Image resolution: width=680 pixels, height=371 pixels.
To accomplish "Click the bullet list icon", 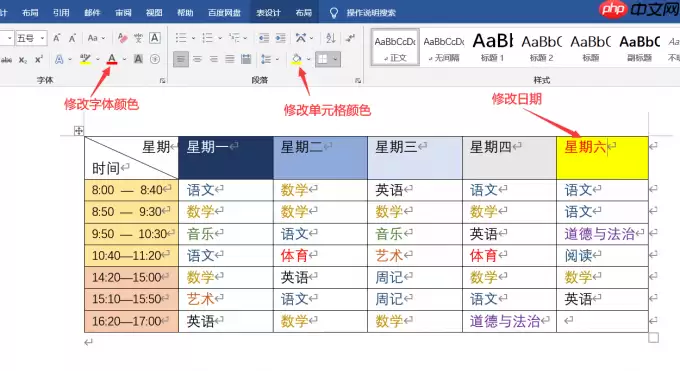I will 181,38.
